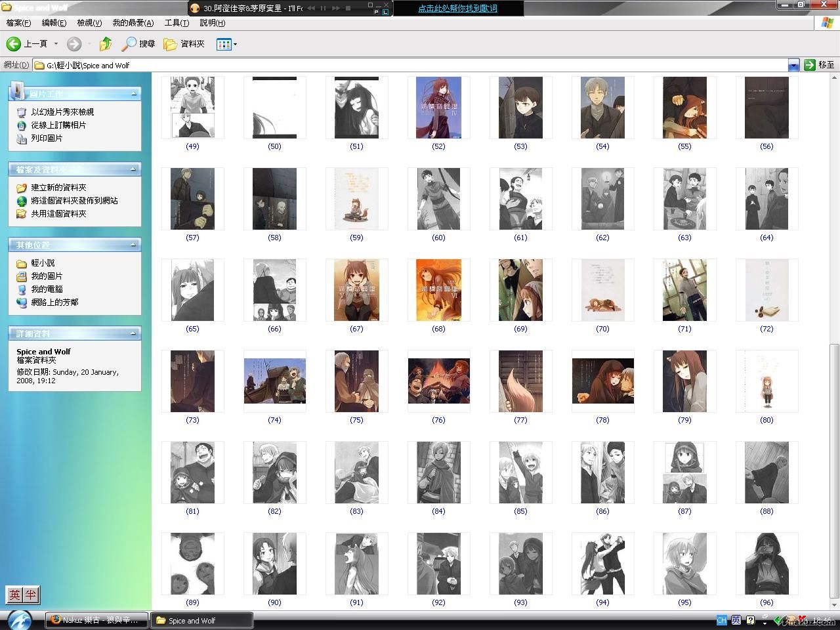
Task: Collapse the 圖片工作 panel
Action: (133, 94)
